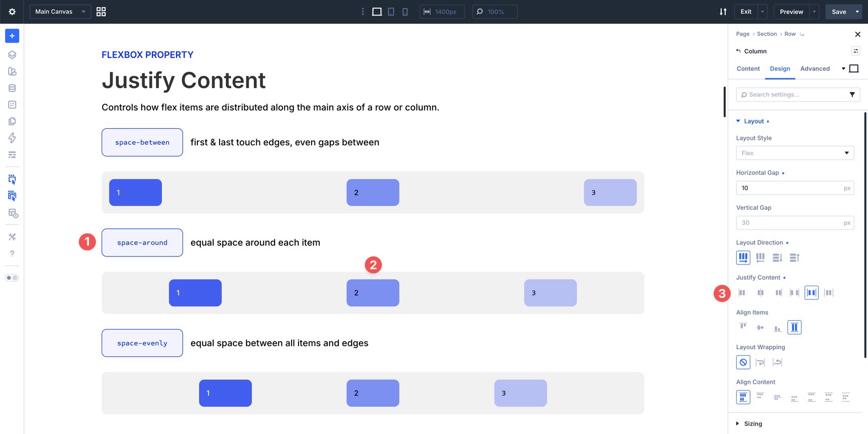The height and width of the screenshot is (434, 868).
Task: Open the Layout Style Flex dropdown
Action: [x=795, y=153]
